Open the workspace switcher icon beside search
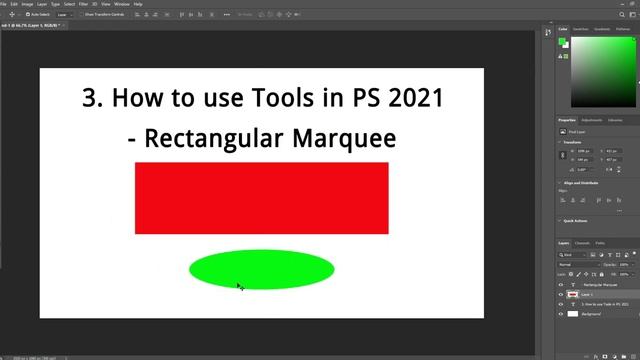The image size is (640, 360). click(632, 14)
